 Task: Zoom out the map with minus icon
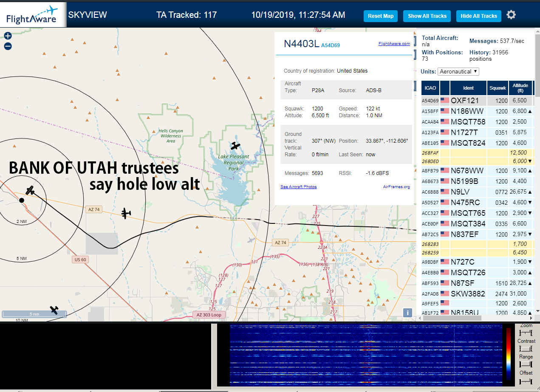[8, 46]
